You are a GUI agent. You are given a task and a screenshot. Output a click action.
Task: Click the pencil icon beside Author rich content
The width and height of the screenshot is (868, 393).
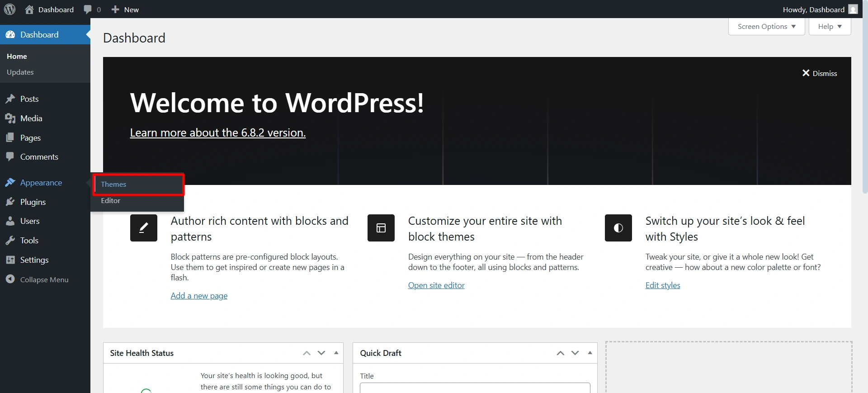[x=144, y=228]
